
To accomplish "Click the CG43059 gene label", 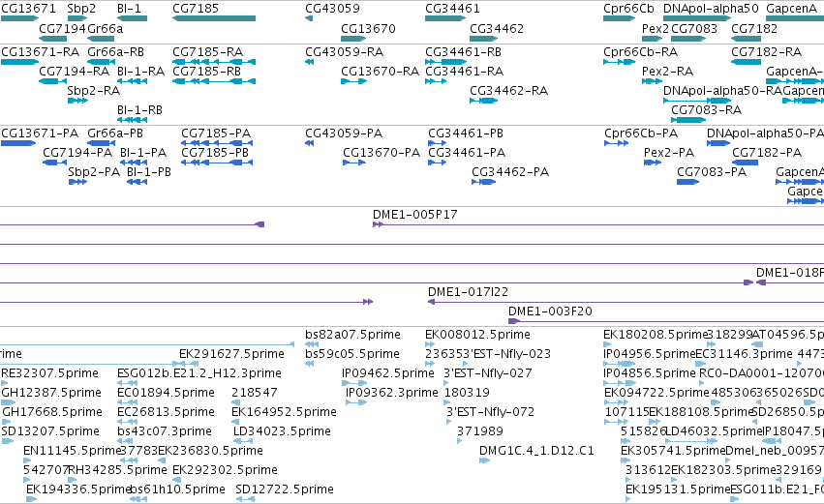I will coord(333,9).
